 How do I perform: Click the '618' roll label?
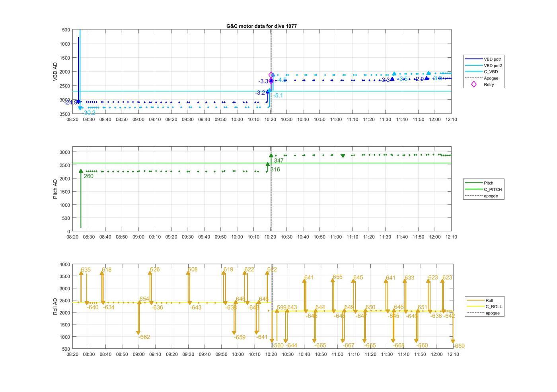tap(107, 270)
